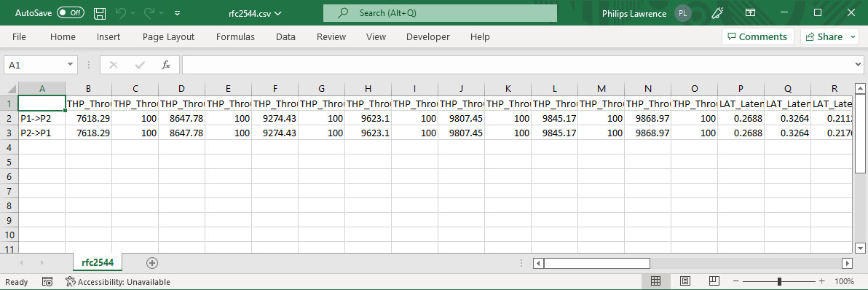
Task: Click the Comments button
Action: pyautogui.click(x=758, y=37)
